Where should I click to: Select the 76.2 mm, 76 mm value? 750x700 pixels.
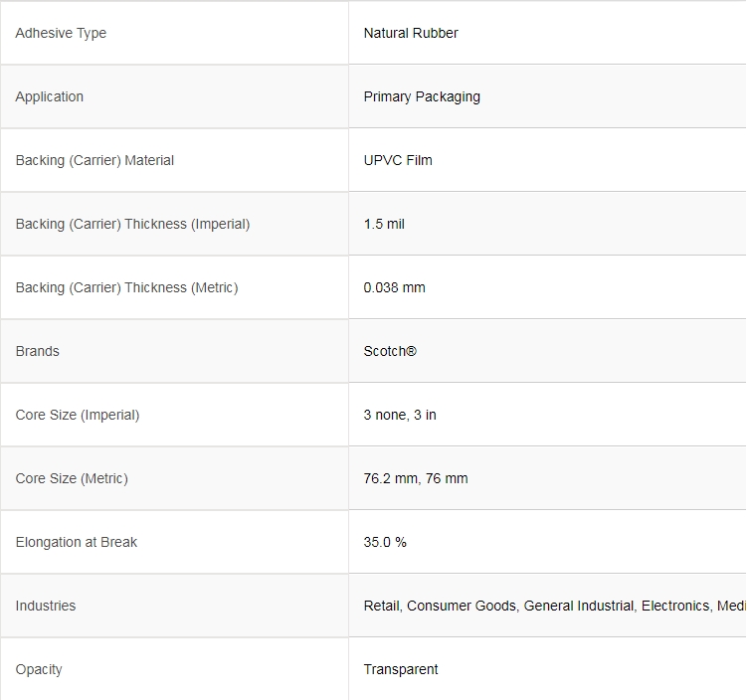coord(416,478)
